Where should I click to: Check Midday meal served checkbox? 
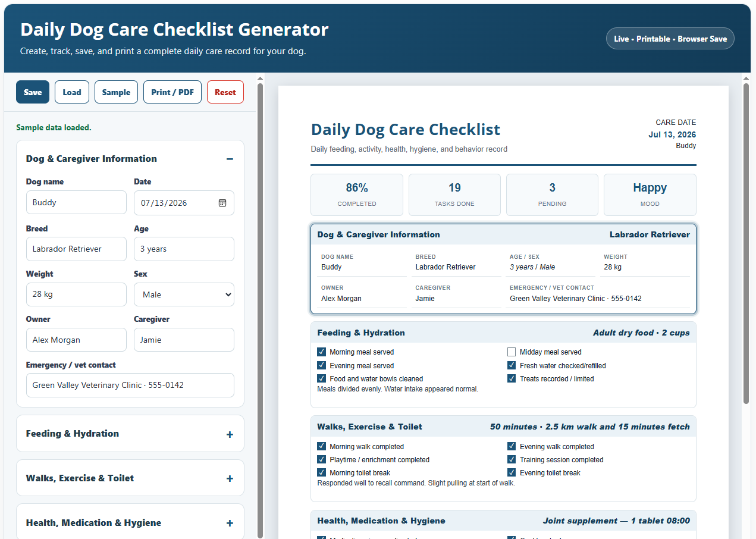point(512,352)
